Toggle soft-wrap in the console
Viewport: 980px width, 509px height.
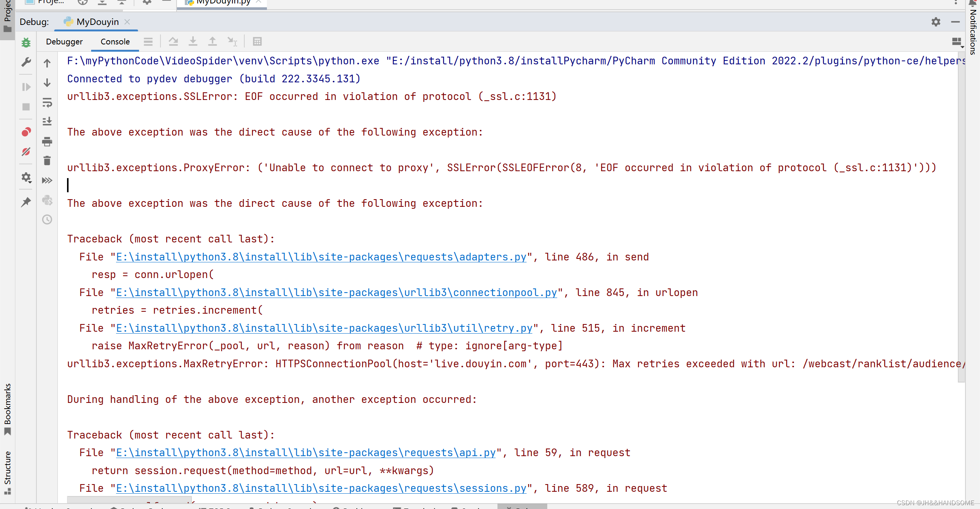(47, 103)
